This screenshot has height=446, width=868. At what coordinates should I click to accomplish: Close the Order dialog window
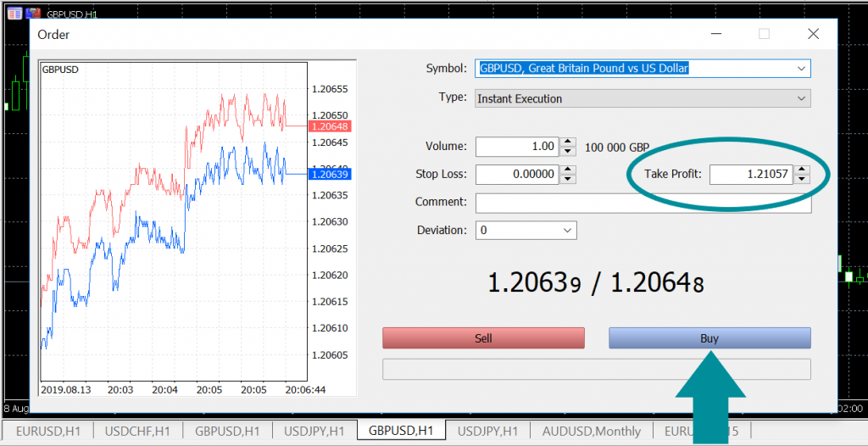point(813,34)
